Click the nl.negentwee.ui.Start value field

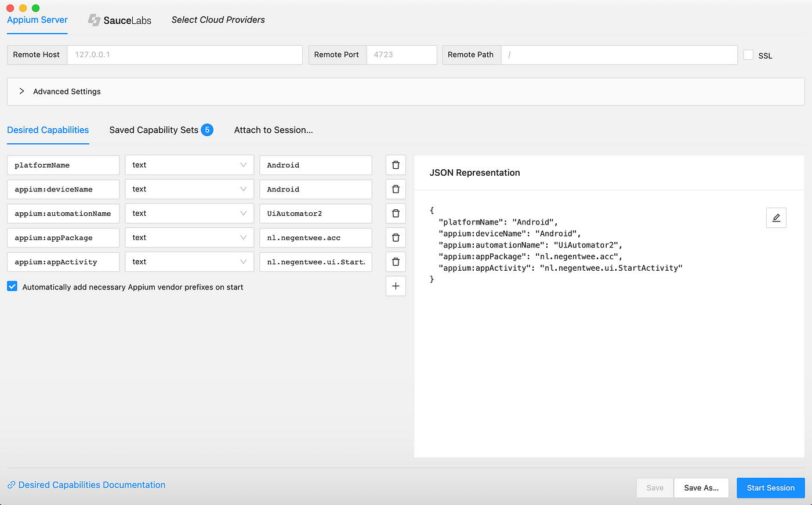coord(316,262)
